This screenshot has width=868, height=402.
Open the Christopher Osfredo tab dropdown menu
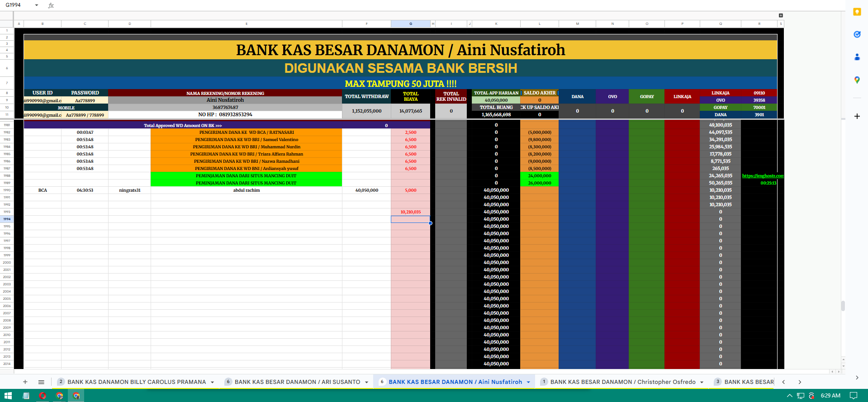[702, 383]
